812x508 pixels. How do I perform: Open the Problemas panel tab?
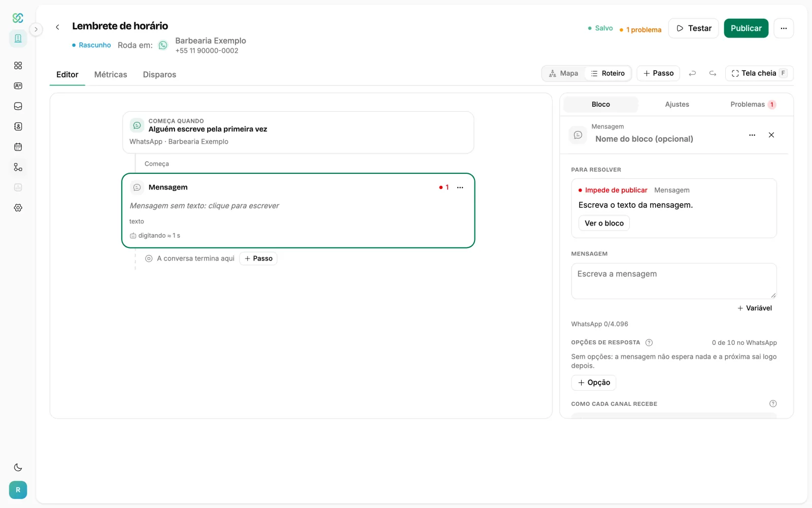pyautogui.click(x=753, y=104)
